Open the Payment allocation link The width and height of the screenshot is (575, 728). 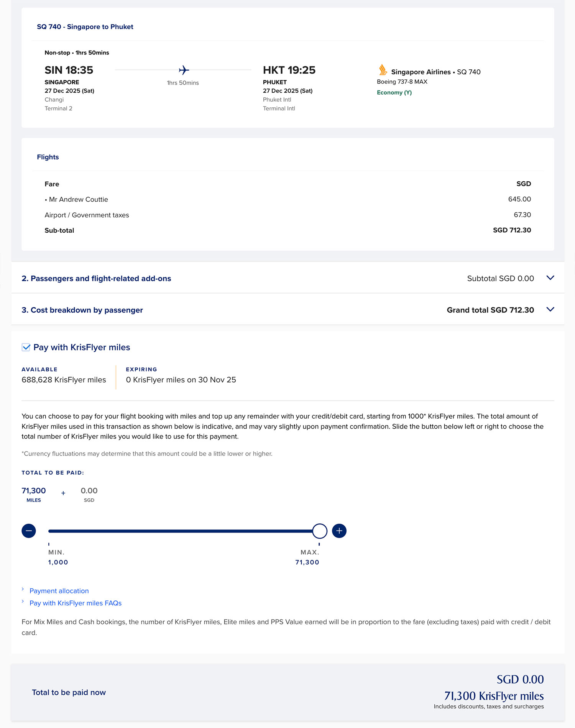(59, 591)
